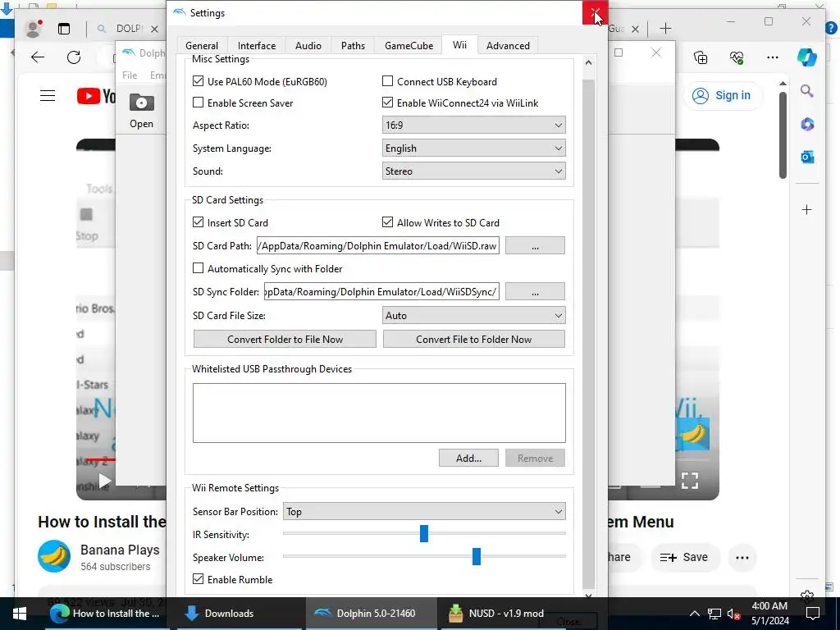
Task: Switch to the Interface tab
Action: pyautogui.click(x=257, y=46)
